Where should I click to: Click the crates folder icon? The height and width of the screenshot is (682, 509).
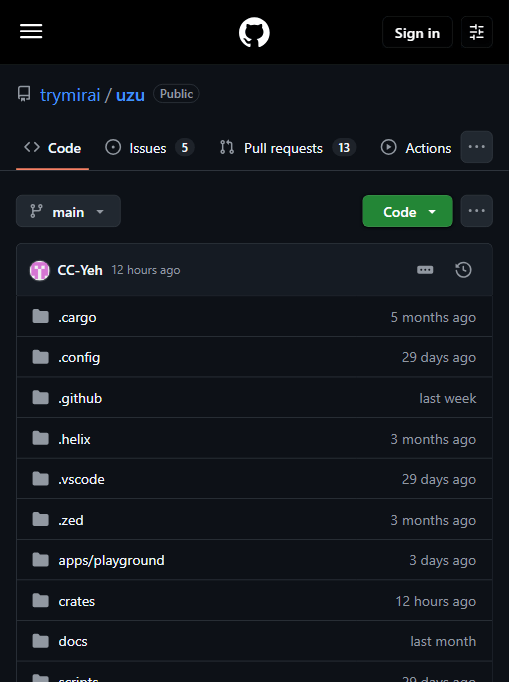[40, 601]
